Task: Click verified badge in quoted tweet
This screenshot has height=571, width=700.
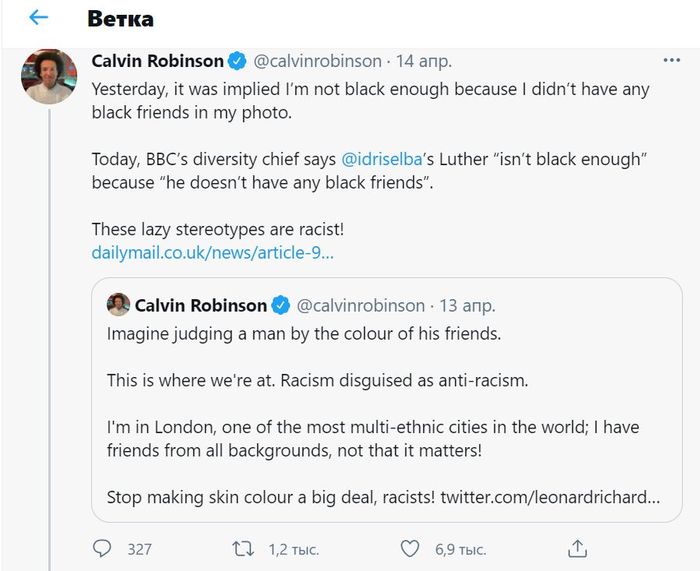Action: point(282,305)
